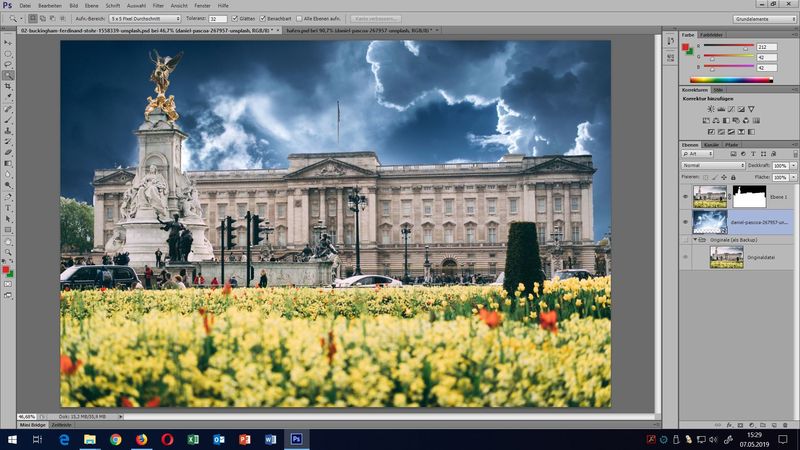
Task: Add a Black & White adjustment
Action: tap(726, 120)
